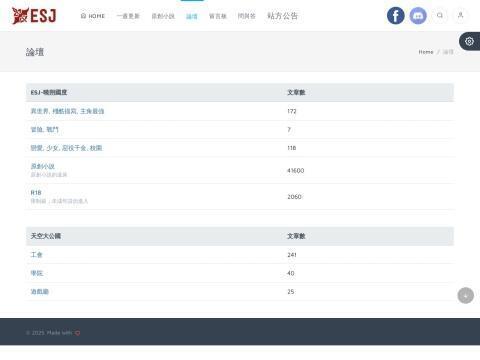Screen dimensions: 480x360
Task: Go to HOME in navigation bar
Action: (93, 16)
